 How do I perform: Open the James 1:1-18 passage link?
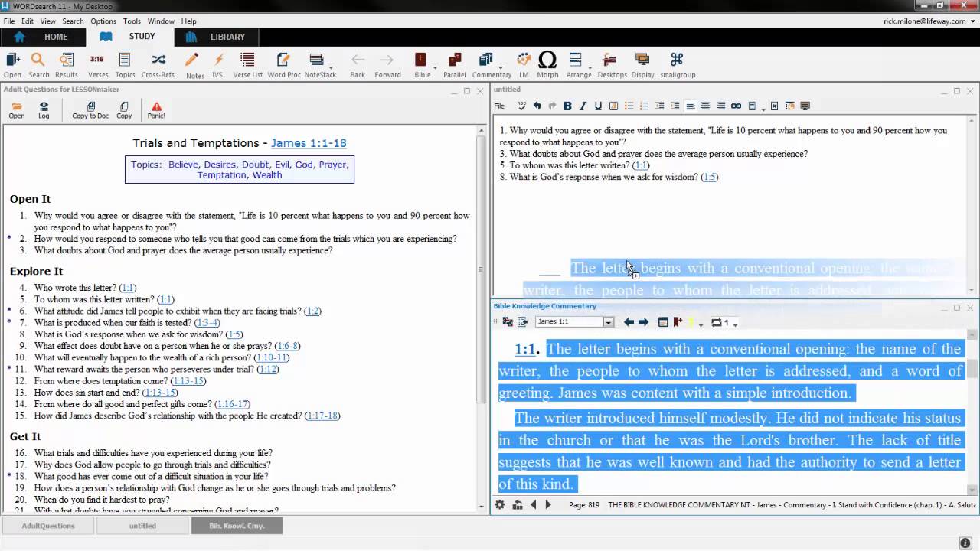(309, 143)
